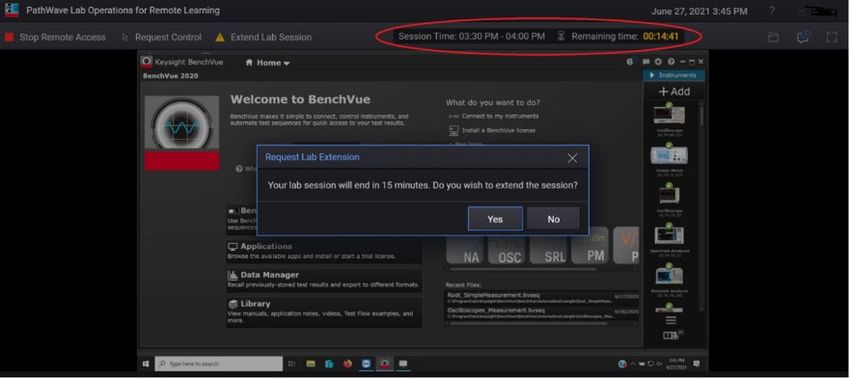Select the first Oscilloscope instrument thumbnail
Viewport: 850px width, 380px height.
pyautogui.click(x=669, y=114)
